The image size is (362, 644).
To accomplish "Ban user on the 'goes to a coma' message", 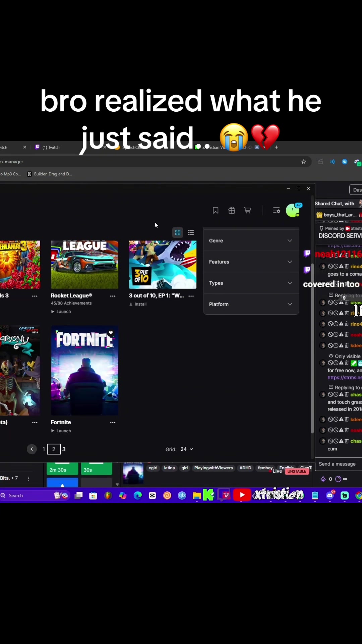I will pos(330,266).
